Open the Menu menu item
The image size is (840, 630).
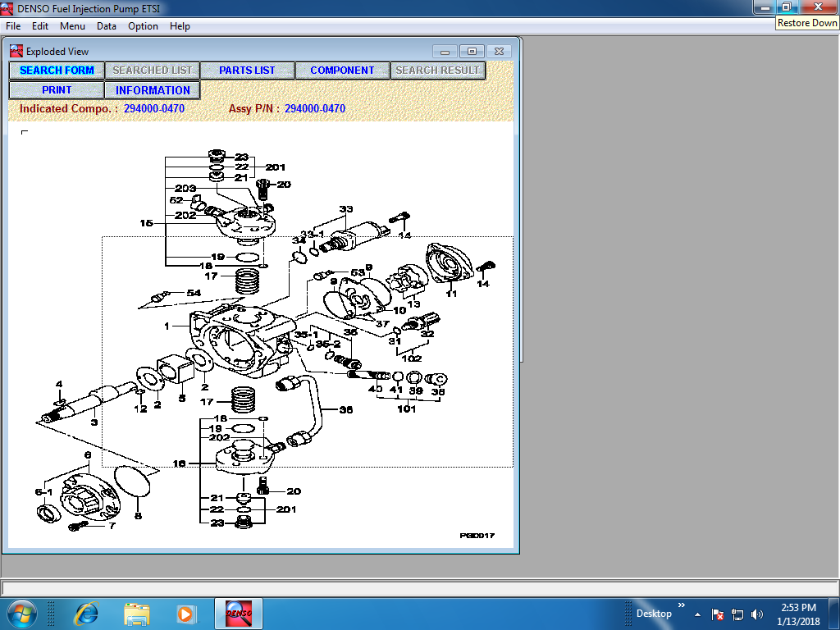click(72, 25)
